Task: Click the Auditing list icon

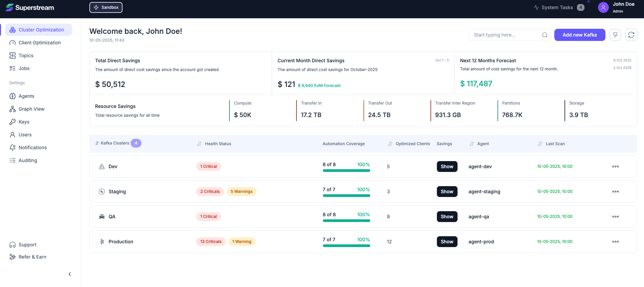Action: 13,160
